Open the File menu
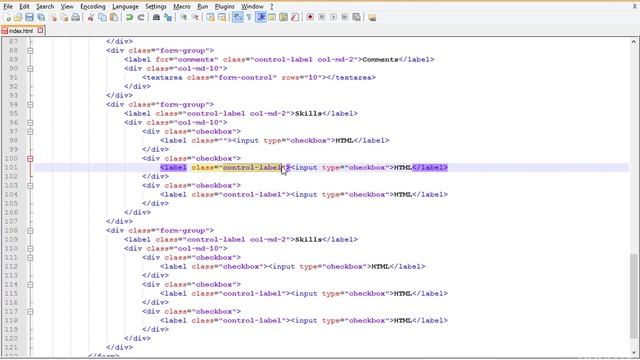 pos(8,7)
